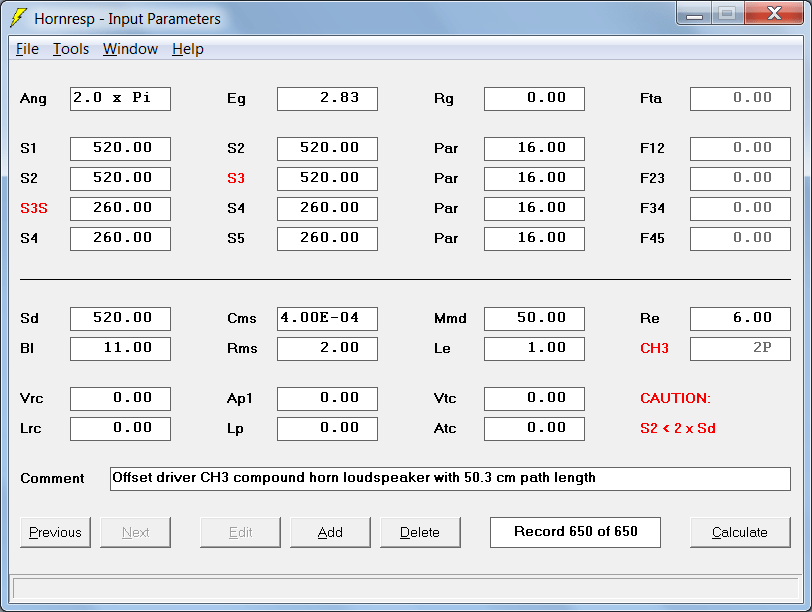This screenshot has height=612, width=812.
Task: Add a new record with Add button
Action: 330,532
